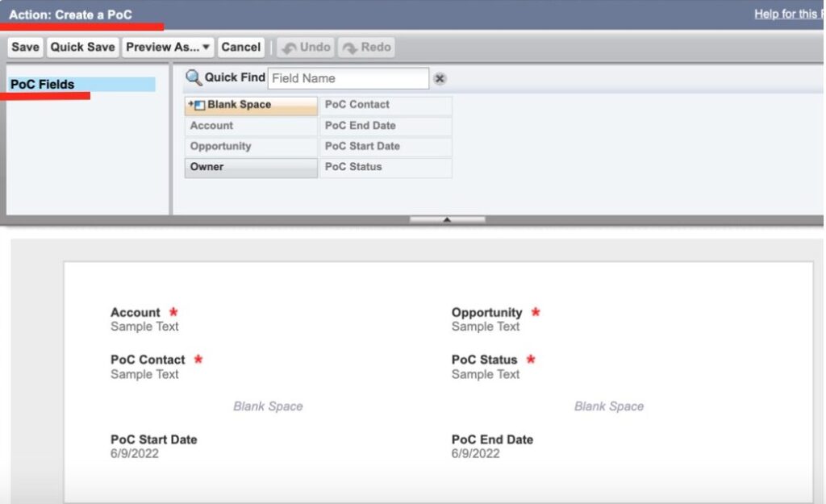Click the Quick Save button

81,47
